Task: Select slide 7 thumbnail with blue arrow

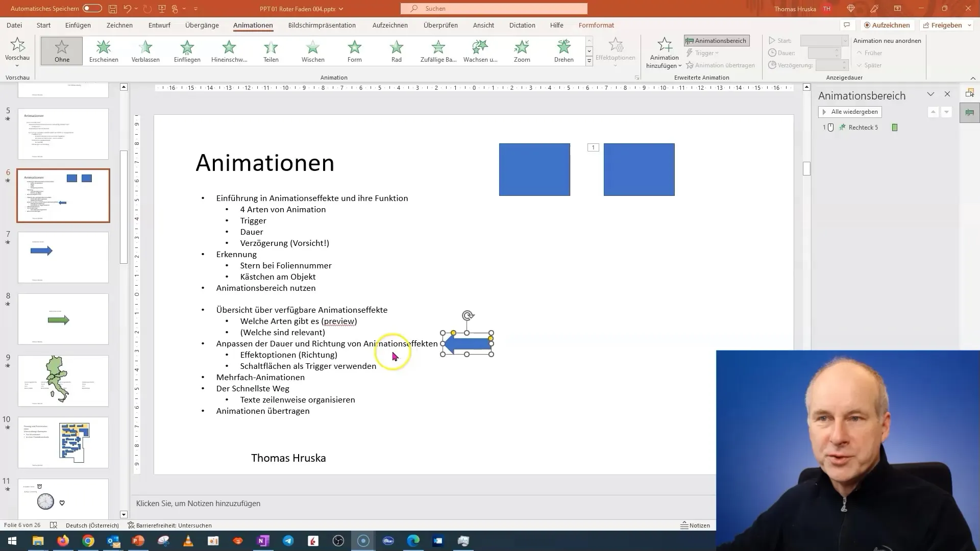Action: (63, 257)
